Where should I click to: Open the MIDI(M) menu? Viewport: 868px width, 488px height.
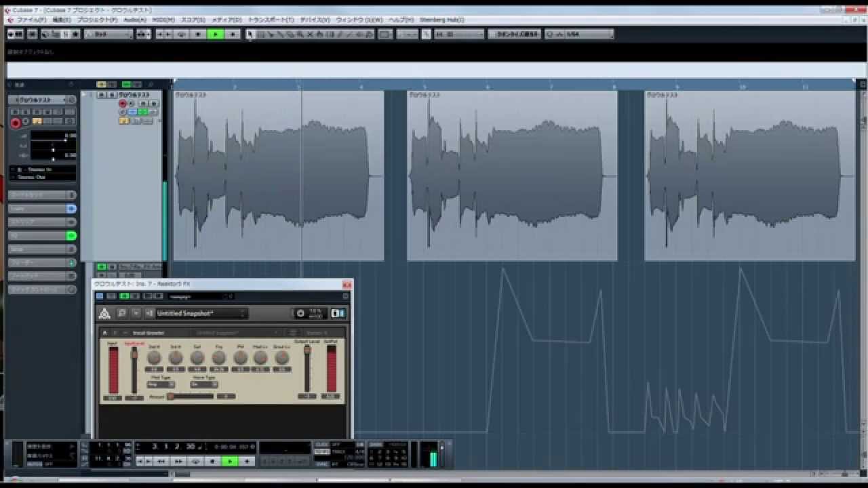pyautogui.click(x=163, y=20)
